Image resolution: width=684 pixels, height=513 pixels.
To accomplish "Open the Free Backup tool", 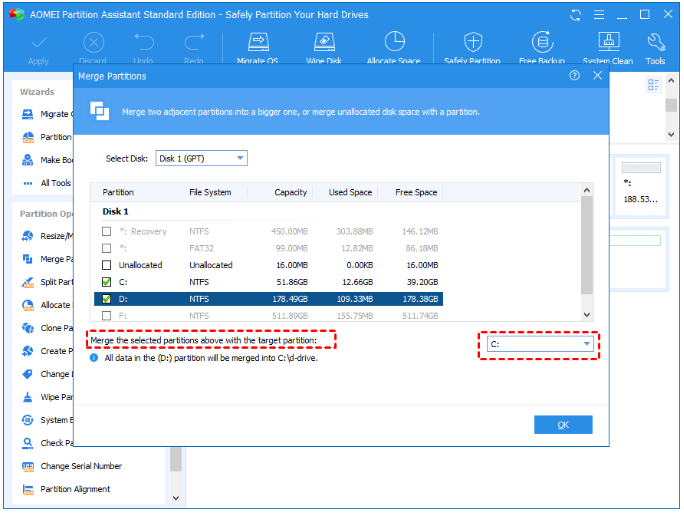I will coord(542,48).
